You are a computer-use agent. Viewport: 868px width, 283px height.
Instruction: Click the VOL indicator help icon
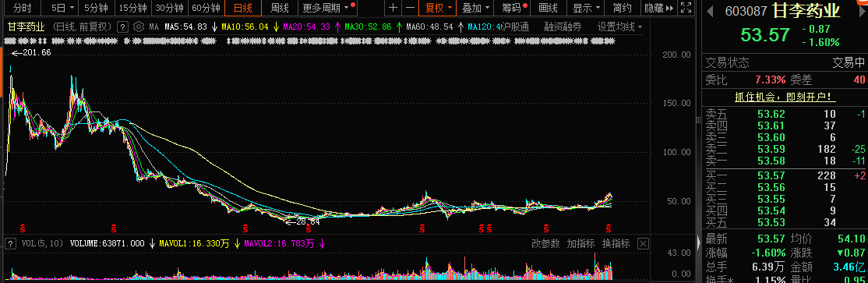click(10, 243)
